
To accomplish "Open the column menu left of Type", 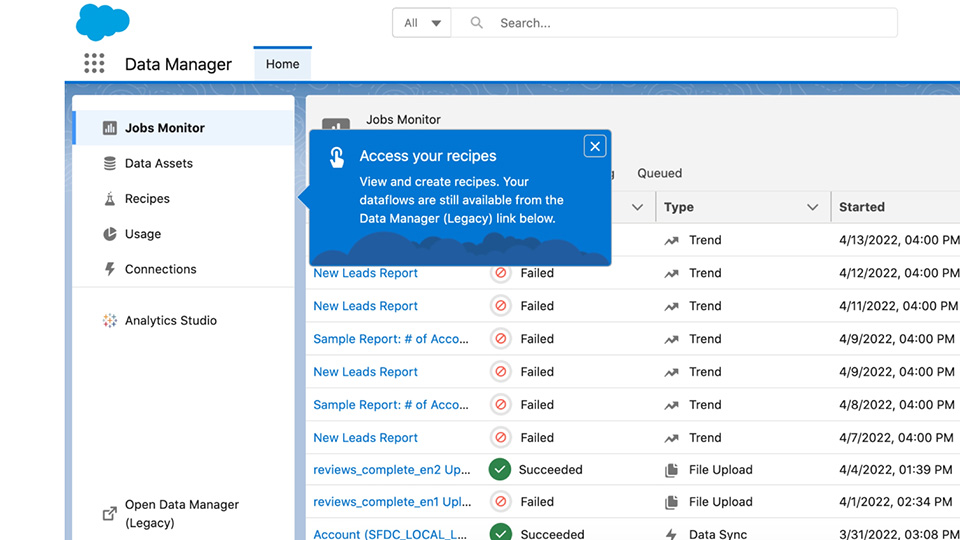I will (x=637, y=207).
